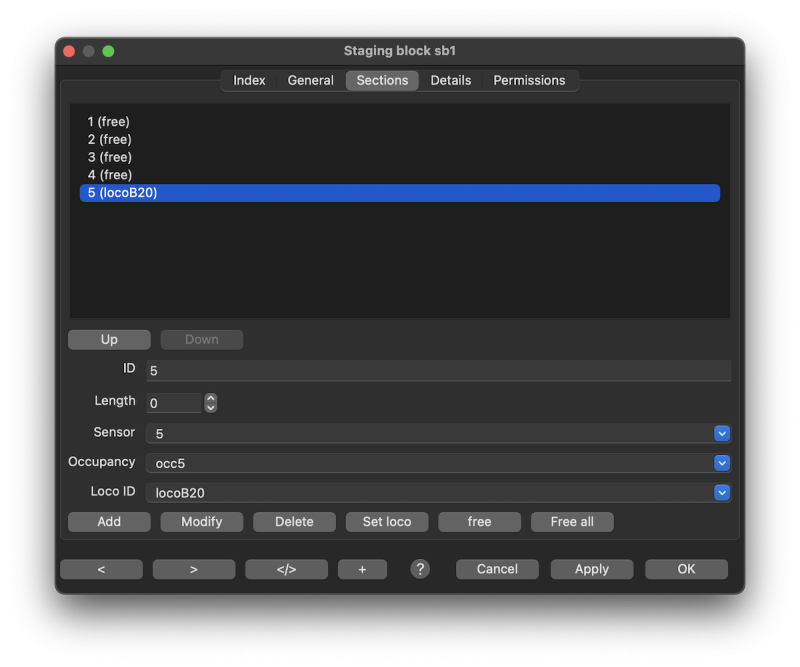Switch to the General tab
The width and height of the screenshot is (800, 667).
pyautogui.click(x=310, y=81)
